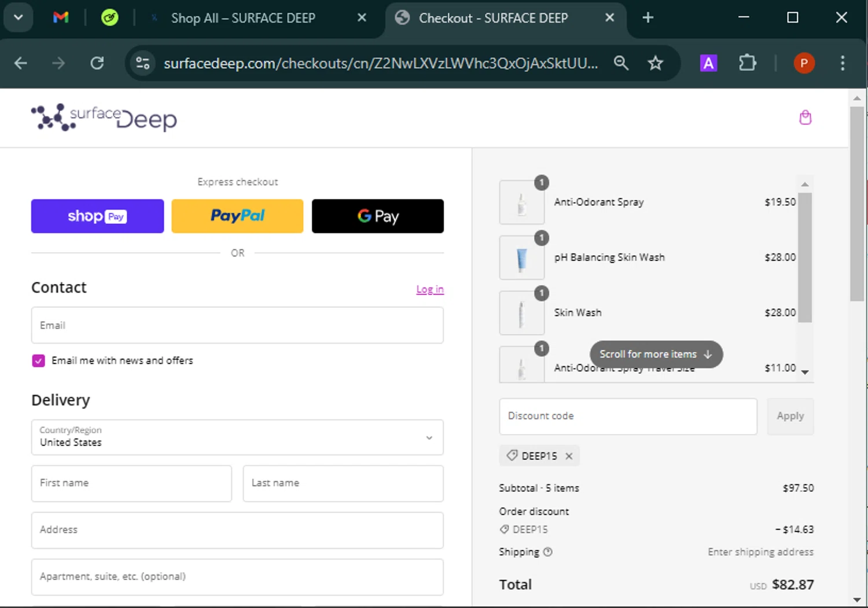Uncheck Email me with news and offers
Viewport: 868px width, 608px height.
38,360
